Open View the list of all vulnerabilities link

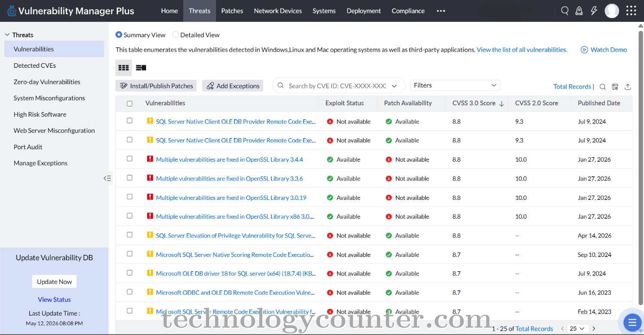[x=522, y=50]
